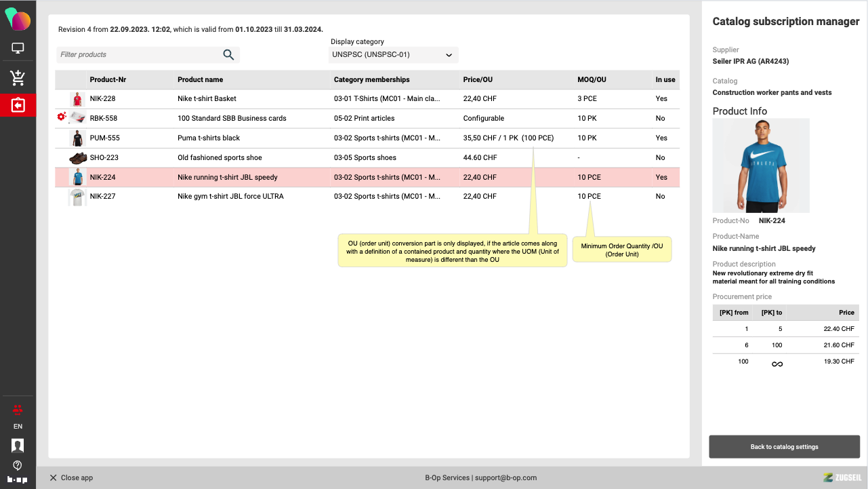
Task: Open the user profile avatar icon
Action: (x=18, y=446)
